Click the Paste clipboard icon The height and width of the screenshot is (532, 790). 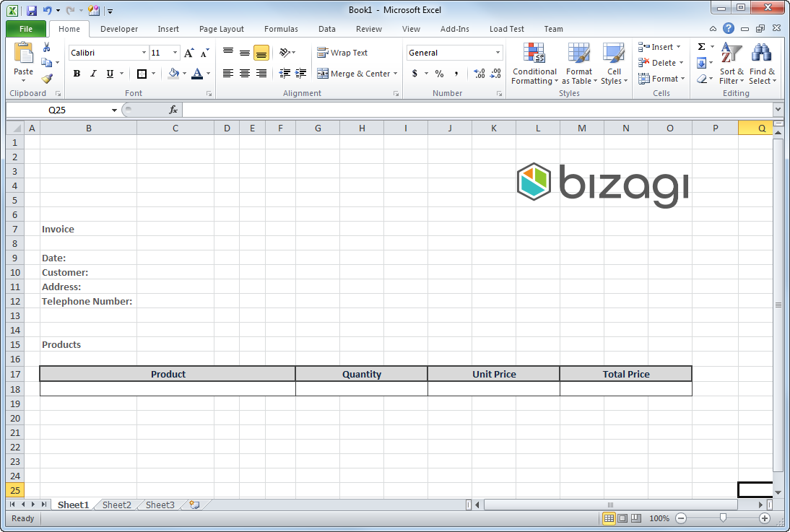point(23,53)
